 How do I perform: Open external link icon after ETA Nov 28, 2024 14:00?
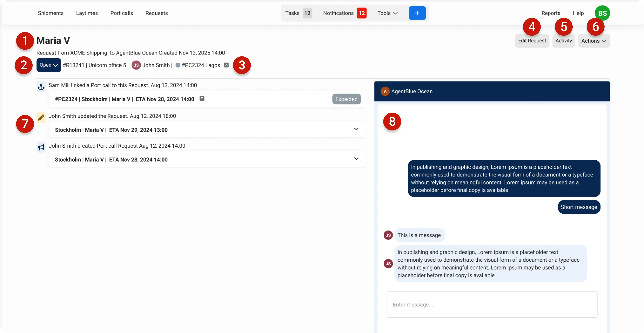[x=202, y=99]
